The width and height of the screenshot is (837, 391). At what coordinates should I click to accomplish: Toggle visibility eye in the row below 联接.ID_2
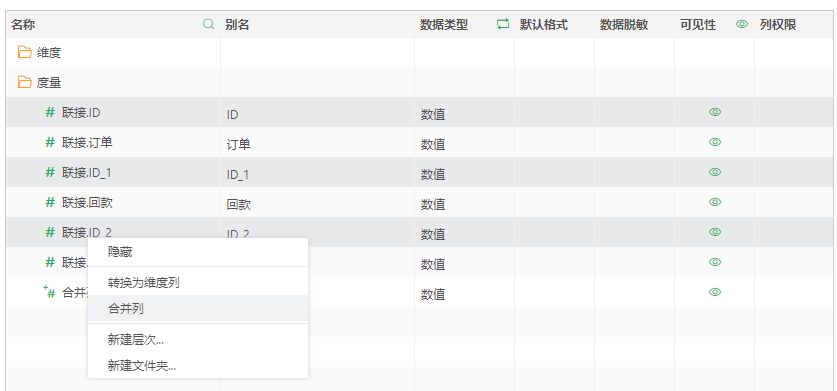[x=715, y=262]
